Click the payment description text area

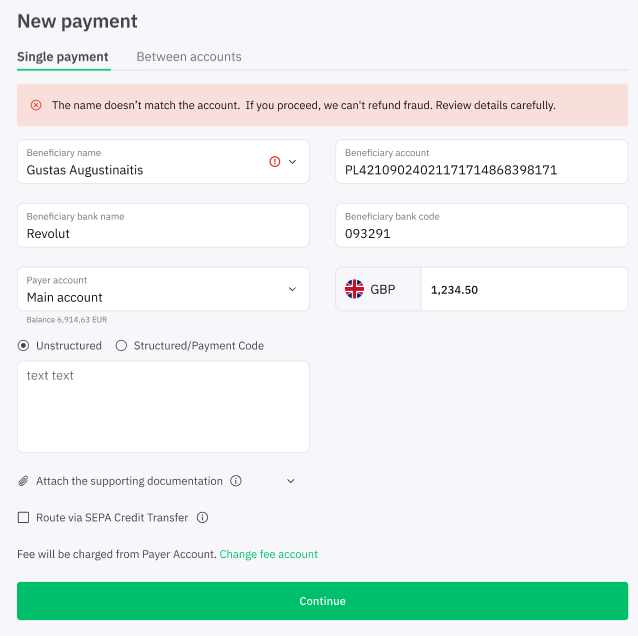(163, 407)
